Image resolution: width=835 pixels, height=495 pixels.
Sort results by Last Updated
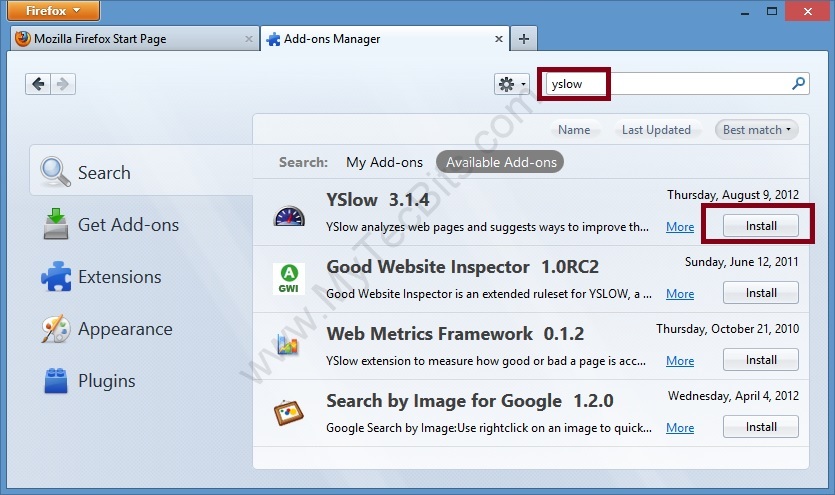(x=656, y=130)
